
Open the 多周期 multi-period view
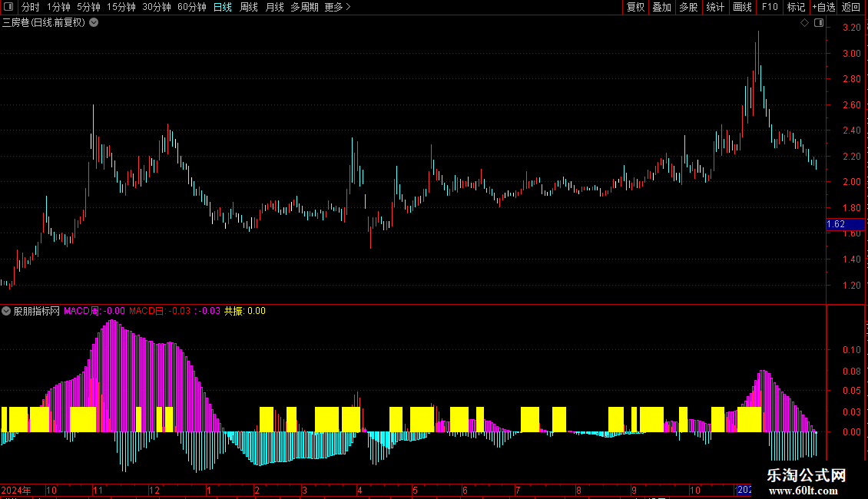[304, 7]
